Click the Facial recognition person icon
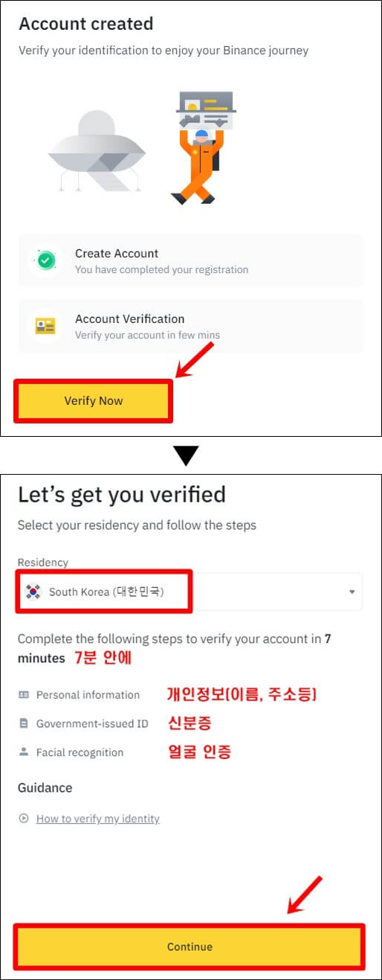The image size is (382, 980). (24, 752)
